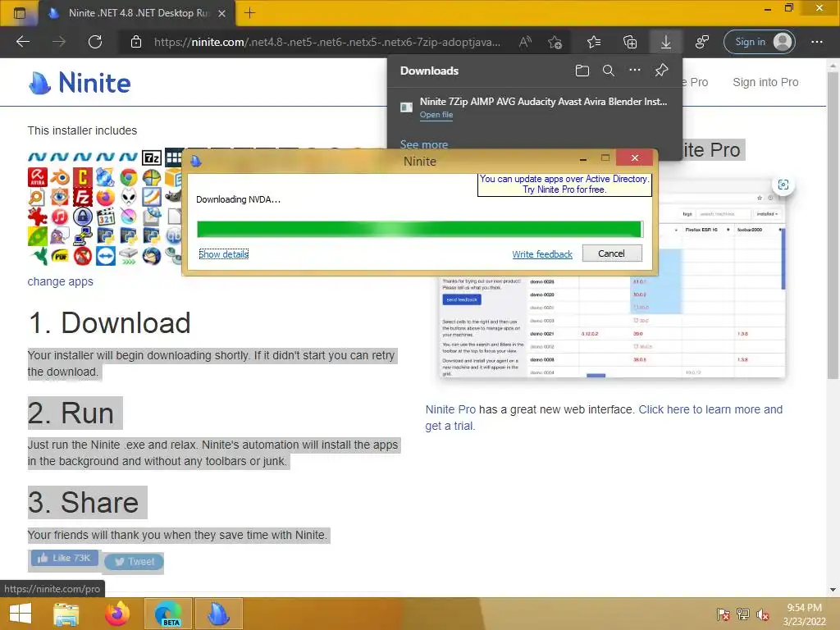Click the Thunderbird app icon

click(x=152, y=256)
